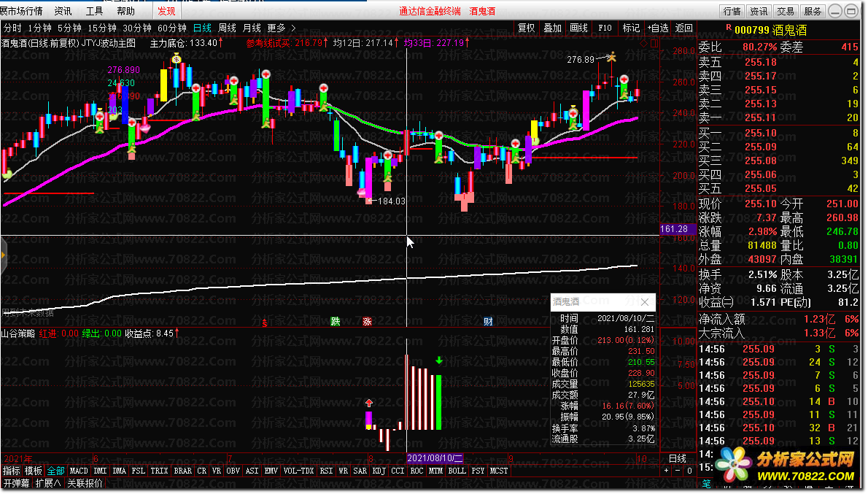The height and width of the screenshot is (494, 868).
Task: Reset chart zoom with the 0 button
Action: click(689, 471)
